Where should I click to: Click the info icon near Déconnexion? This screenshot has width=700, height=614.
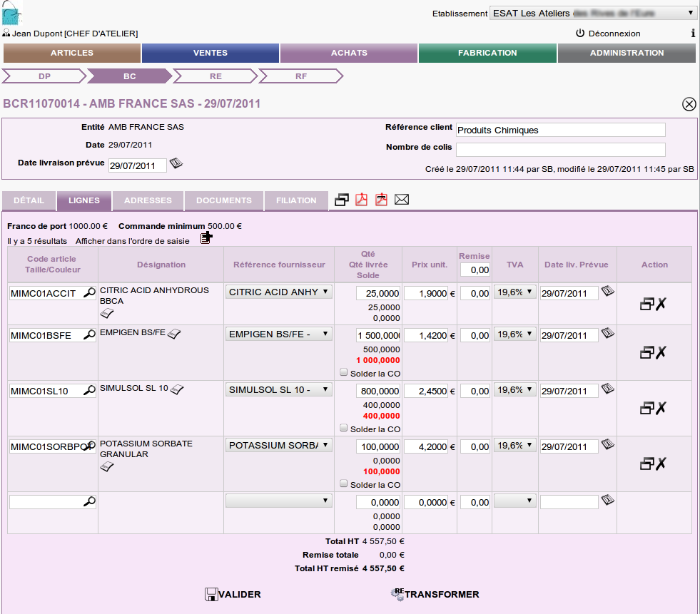pyautogui.click(x=693, y=34)
